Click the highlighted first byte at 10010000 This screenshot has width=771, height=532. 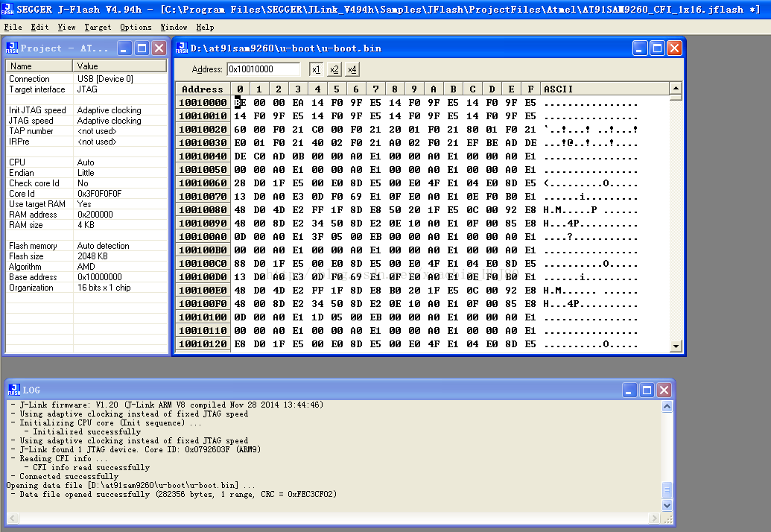coord(240,102)
